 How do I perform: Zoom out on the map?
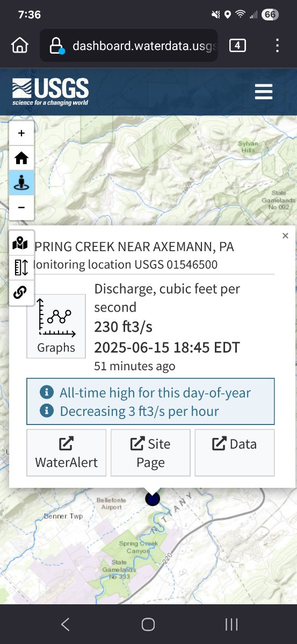tap(21, 208)
